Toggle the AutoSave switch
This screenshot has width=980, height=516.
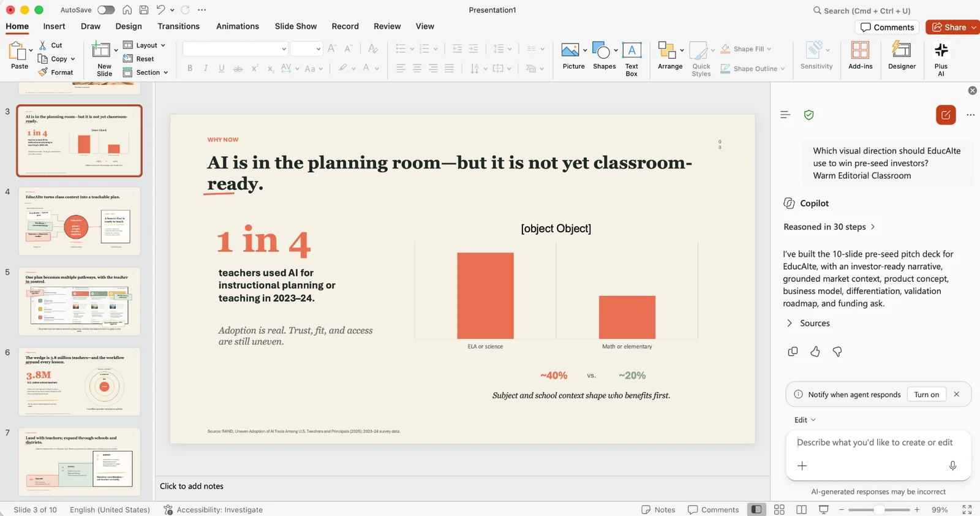coord(106,10)
